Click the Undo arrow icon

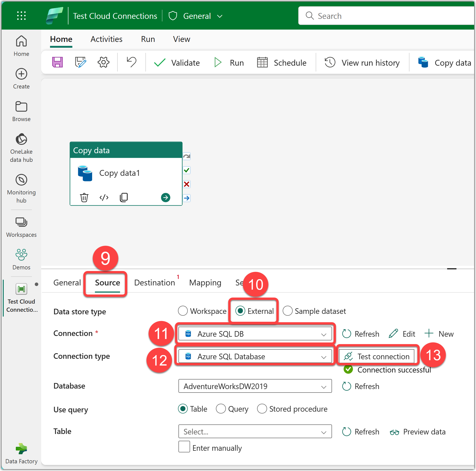point(132,62)
